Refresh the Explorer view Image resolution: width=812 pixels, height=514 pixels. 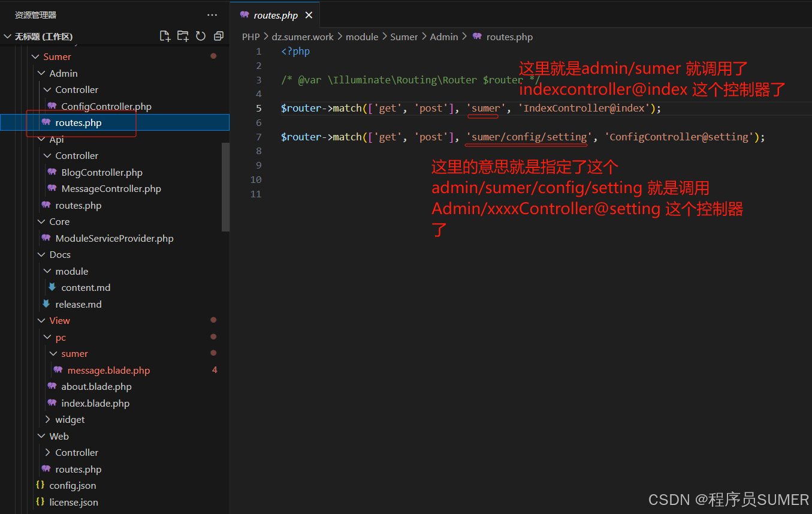tap(200, 35)
